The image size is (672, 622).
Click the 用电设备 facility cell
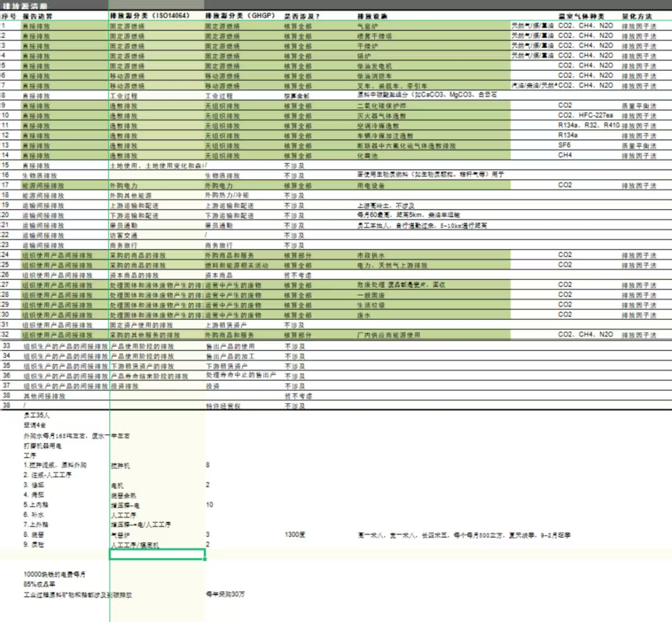[x=371, y=185]
